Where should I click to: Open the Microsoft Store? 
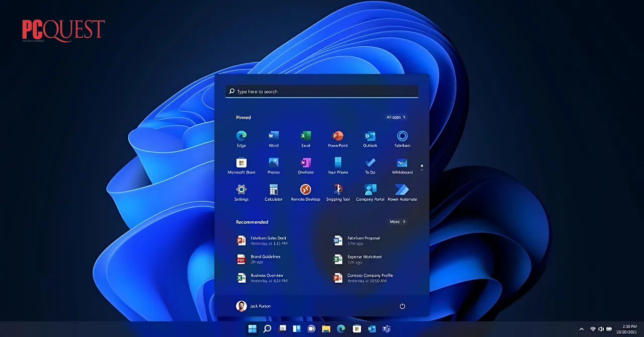point(241,162)
